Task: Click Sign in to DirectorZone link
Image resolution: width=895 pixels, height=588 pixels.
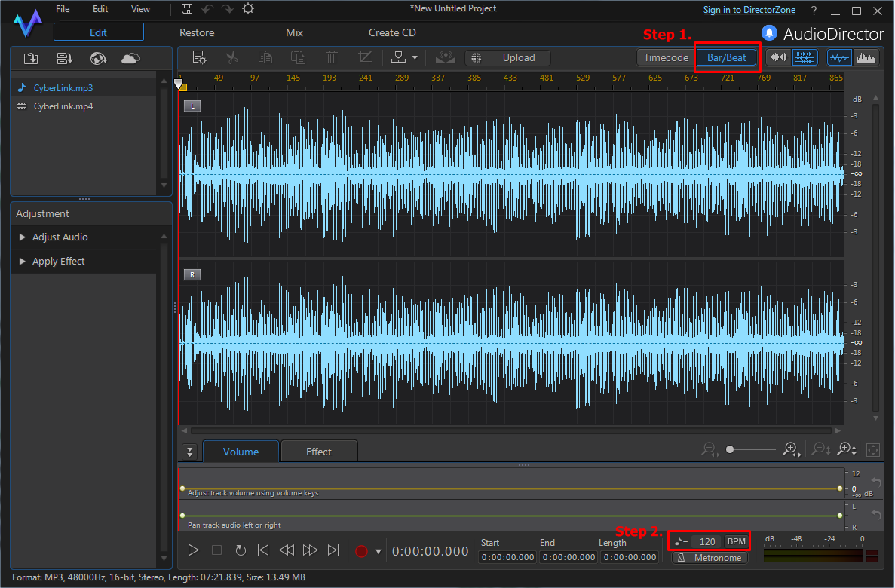Action: 749,10
